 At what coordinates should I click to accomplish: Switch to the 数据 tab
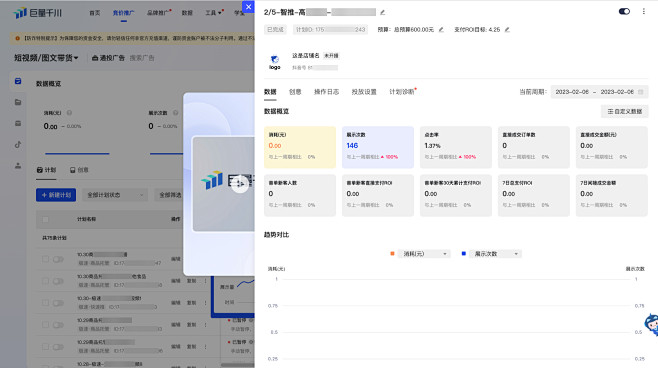coord(270,92)
